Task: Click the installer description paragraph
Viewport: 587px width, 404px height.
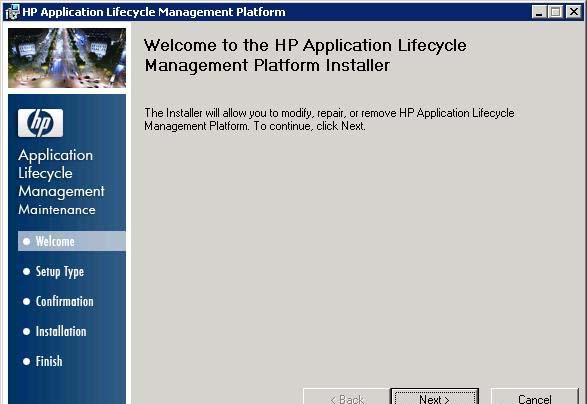Action: click(x=329, y=119)
